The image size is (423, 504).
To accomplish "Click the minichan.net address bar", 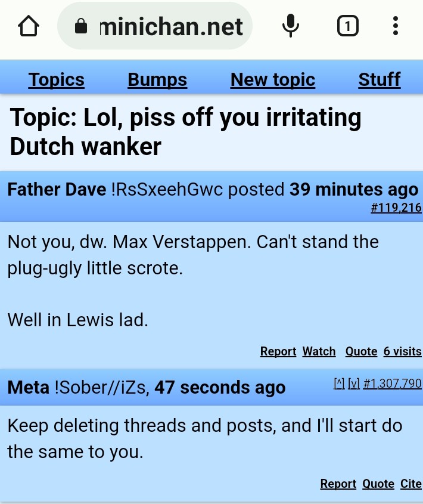I will tap(155, 26).
